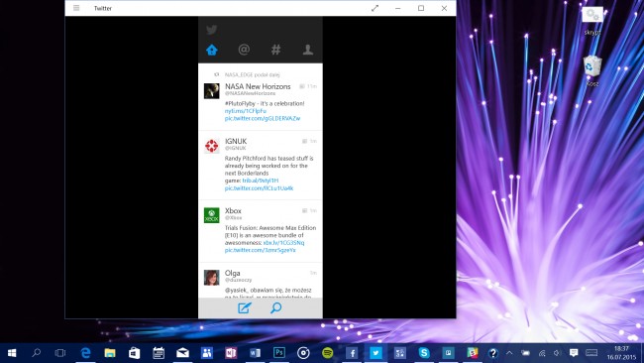Open Olga's profile avatar
This screenshot has height=363, width=644.
click(211, 278)
